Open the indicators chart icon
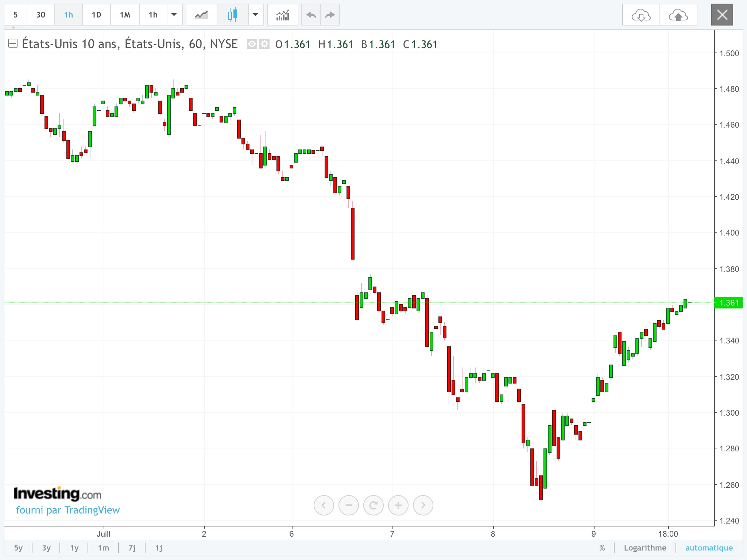This screenshot has height=560, width=747. pos(283,15)
